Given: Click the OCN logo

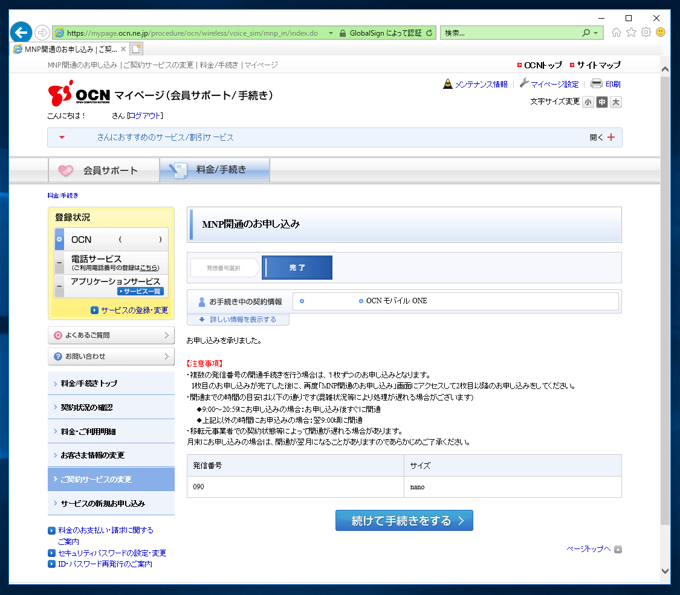Looking at the screenshot, I should (x=78, y=93).
